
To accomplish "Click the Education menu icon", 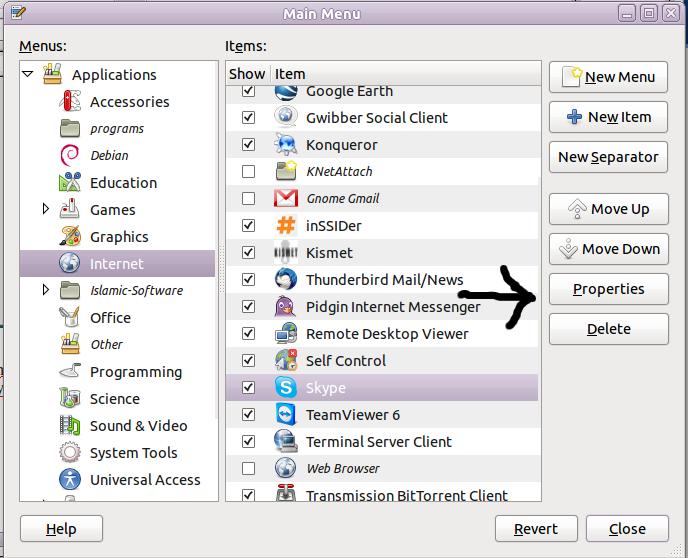I will (70, 182).
